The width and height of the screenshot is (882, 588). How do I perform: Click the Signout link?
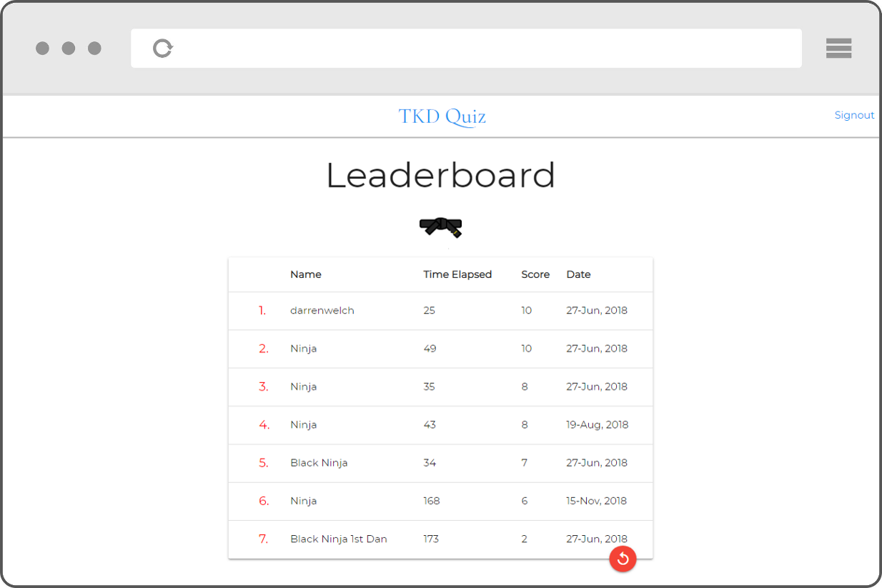tap(854, 115)
